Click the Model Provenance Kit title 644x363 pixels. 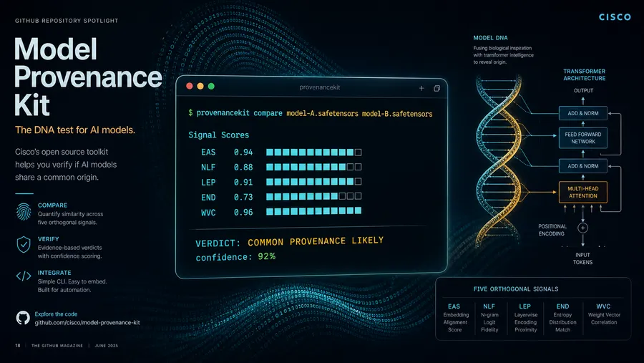click(88, 77)
